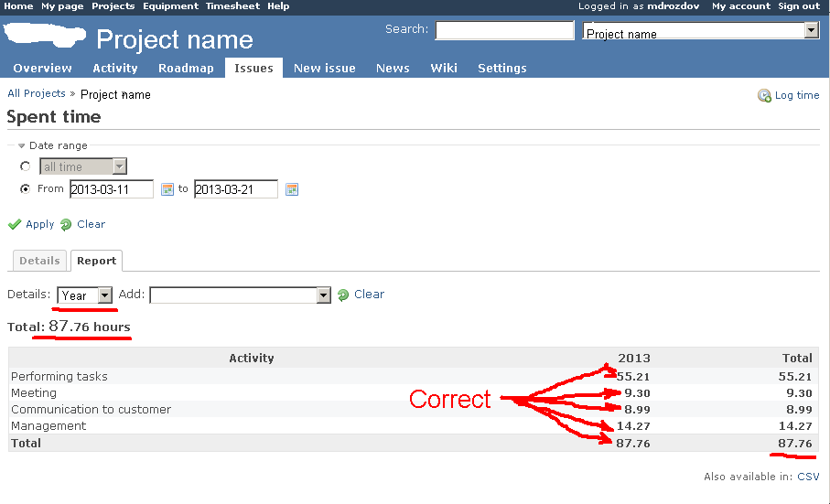Open the News tab
Screen dimensions: 830x504
pyautogui.click(x=393, y=69)
